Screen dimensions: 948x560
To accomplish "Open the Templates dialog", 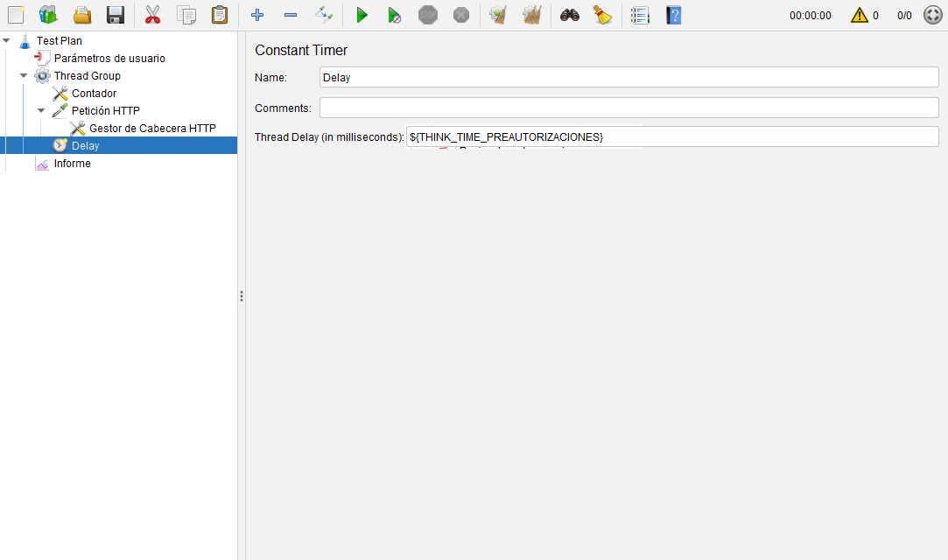I will point(48,15).
